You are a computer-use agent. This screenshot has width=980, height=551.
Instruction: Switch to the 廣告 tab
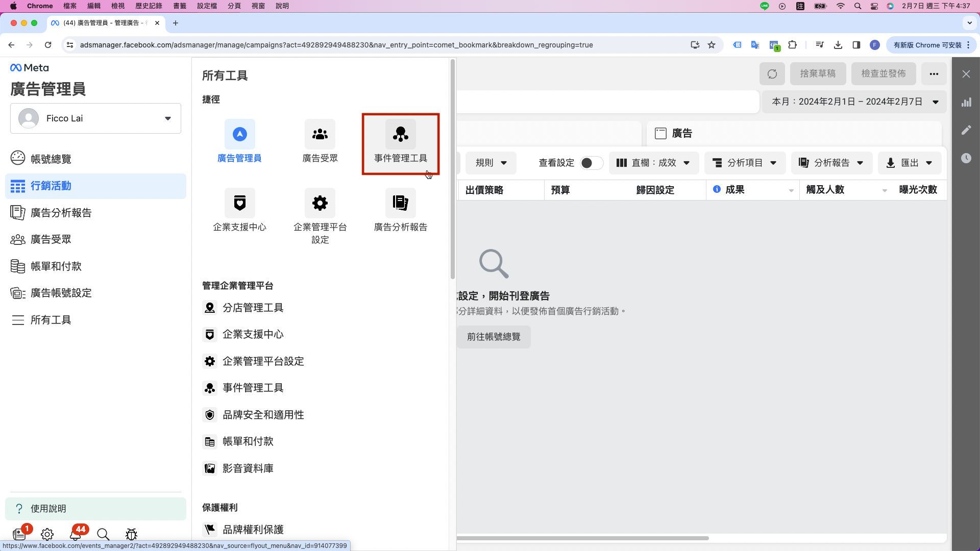coord(794,133)
